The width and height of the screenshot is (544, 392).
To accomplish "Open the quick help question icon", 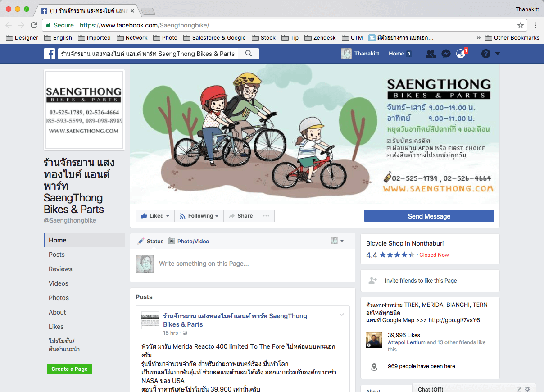I will pyautogui.click(x=485, y=54).
